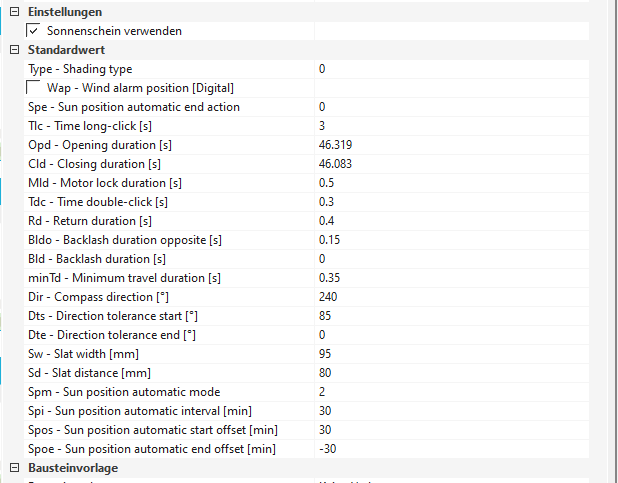Collapse the Bausteinvorlage section
Screen dimensions: 618x483
pos(14,468)
